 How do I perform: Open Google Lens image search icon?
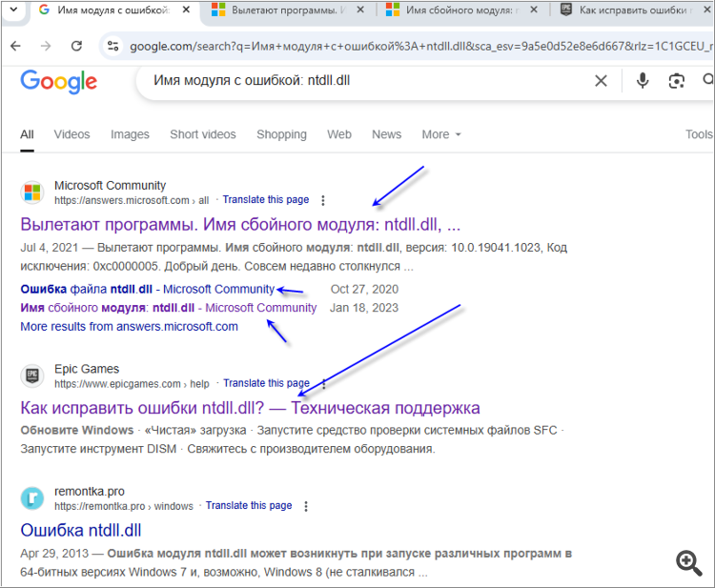[677, 81]
